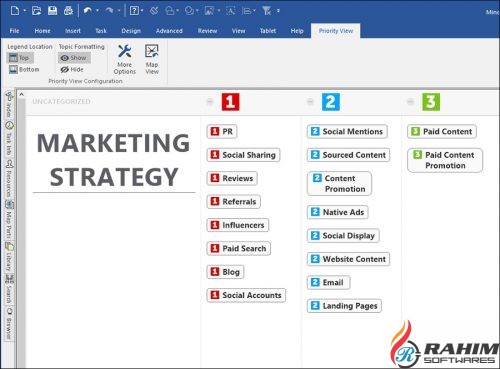
Task: Collapse the priority 3 column
Action: pos(410,102)
